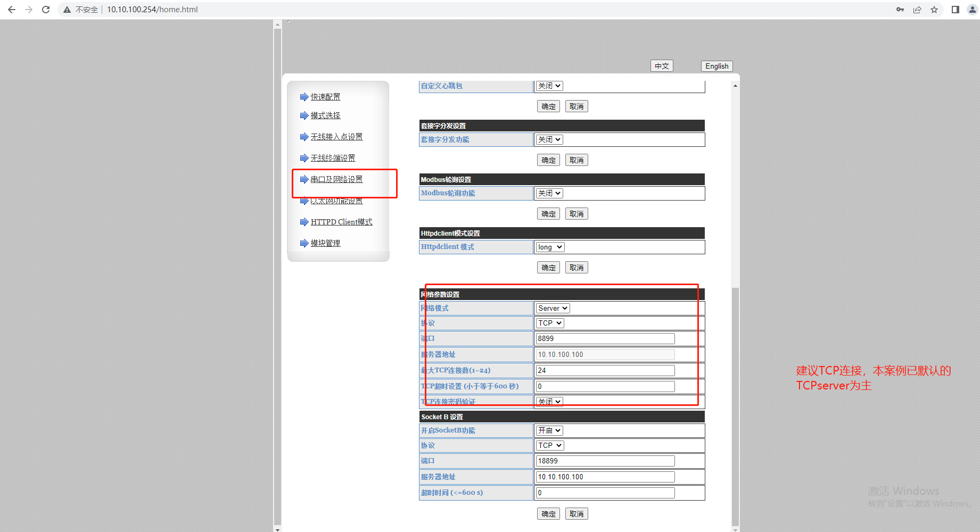Switch language to 中文
This screenshot has width=980, height=532.
click(x=662, y=66)
